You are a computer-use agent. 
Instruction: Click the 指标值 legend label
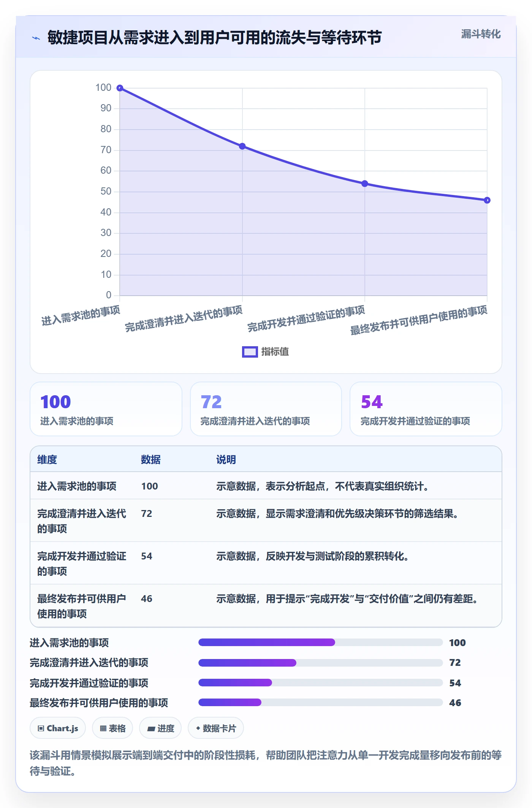pyautogui.click(x=275, y=352)
